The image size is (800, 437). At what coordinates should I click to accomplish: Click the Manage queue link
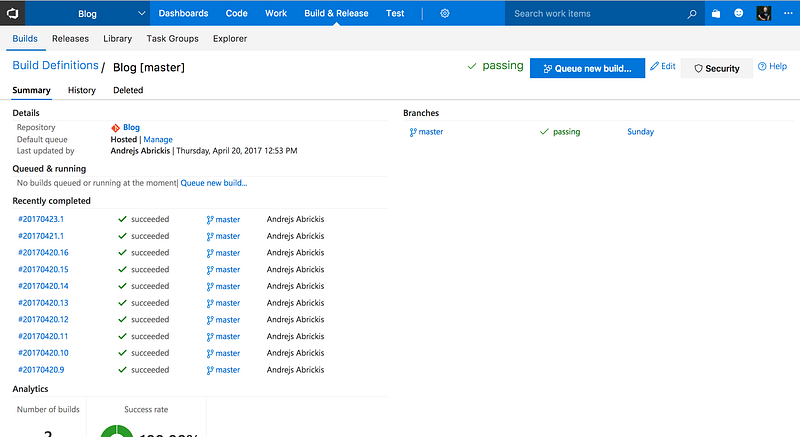(158, 140)
